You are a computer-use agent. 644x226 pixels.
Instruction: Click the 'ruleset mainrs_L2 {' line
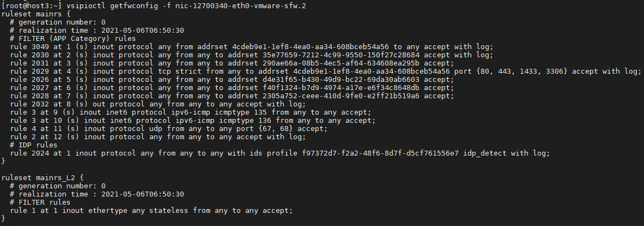click(42, 178)
